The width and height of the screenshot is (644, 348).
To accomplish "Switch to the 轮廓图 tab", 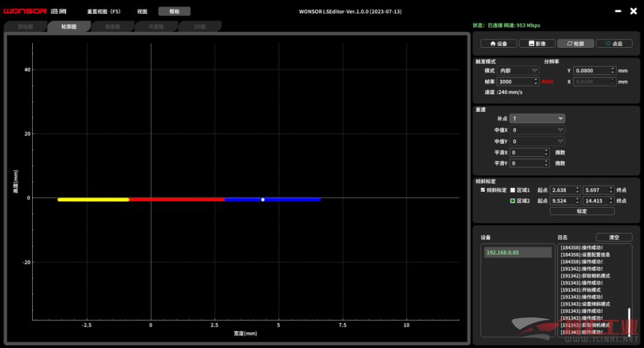I will click(x=69, y=27).
